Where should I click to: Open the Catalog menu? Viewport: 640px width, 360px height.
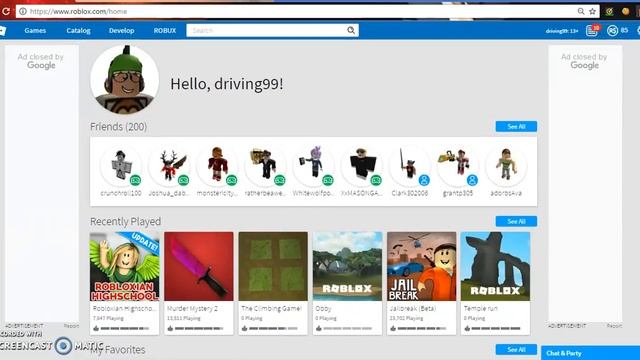coord(78,31)
